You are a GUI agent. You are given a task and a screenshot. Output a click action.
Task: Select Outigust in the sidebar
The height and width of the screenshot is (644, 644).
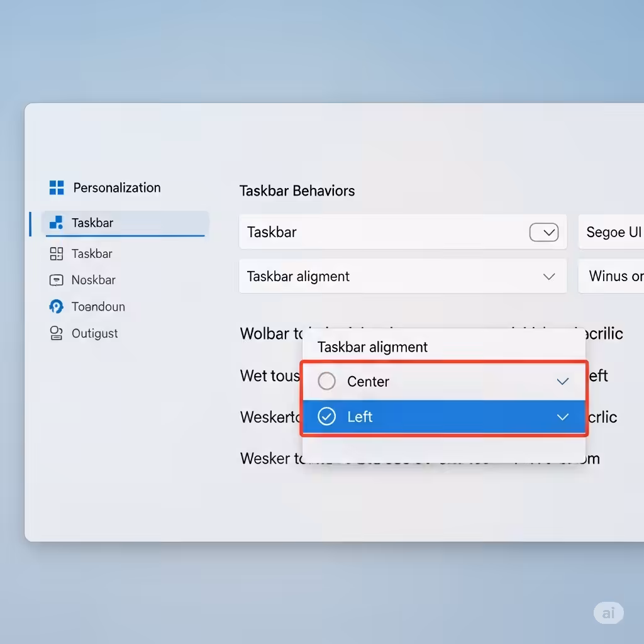(x=94, y=333)
